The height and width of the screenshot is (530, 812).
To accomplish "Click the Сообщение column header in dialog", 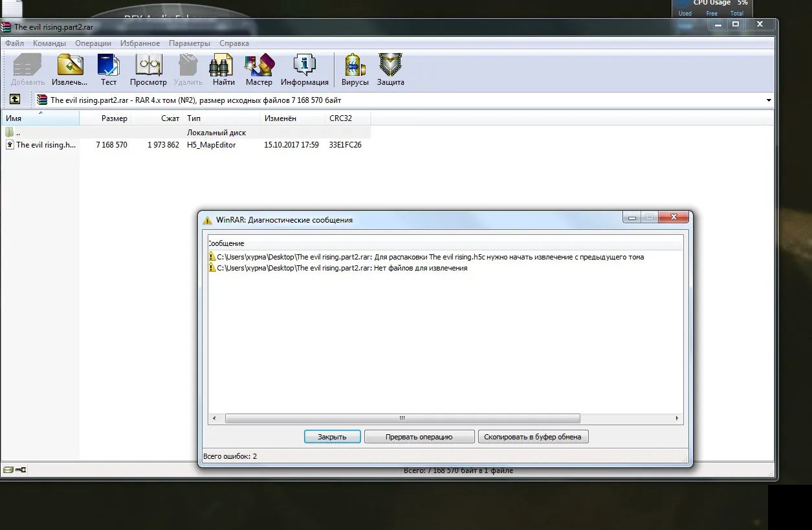I will pos(445,243).
